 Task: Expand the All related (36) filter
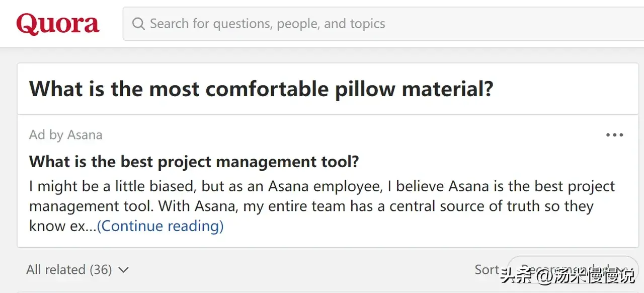tap(69, 270)
